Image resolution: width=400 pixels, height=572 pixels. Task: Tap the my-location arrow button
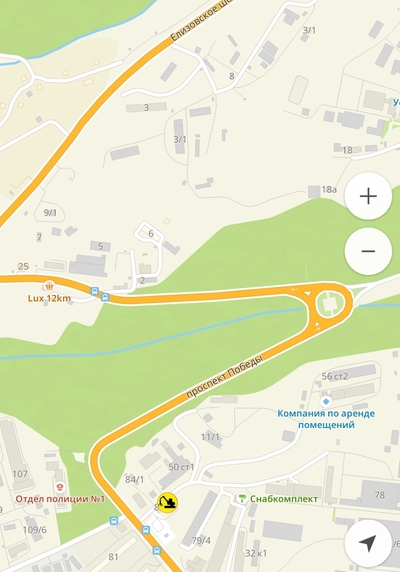pyautogui.click(x=368, y=543)
